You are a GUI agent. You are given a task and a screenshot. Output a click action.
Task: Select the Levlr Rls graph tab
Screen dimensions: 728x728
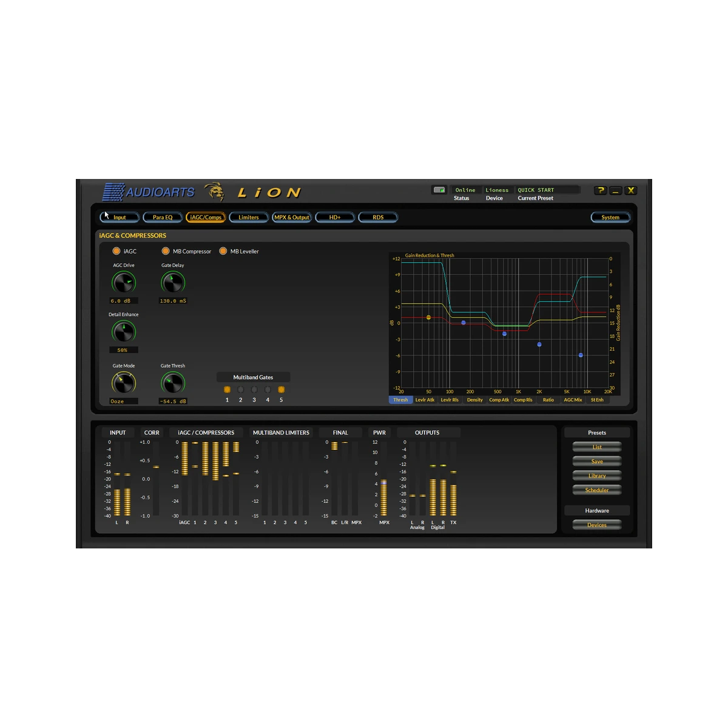tap(450, 400)
